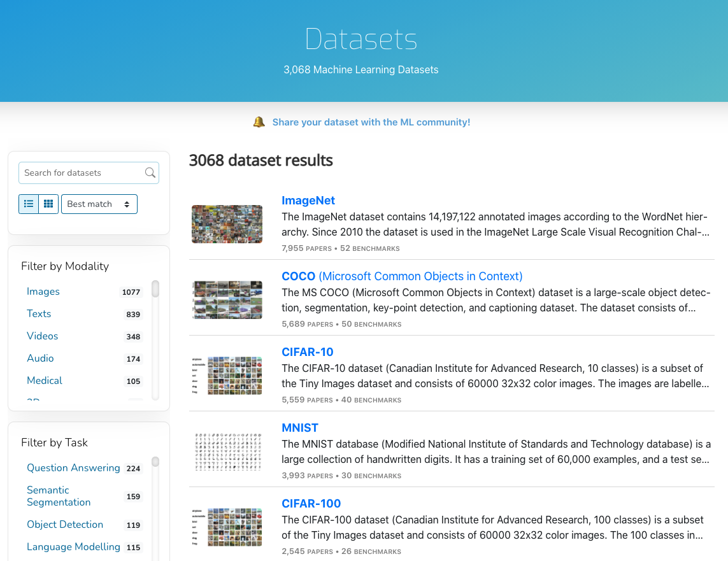Click the 348 count badge for Videos
The image size is (728, 561).
(x=133, y=336)
